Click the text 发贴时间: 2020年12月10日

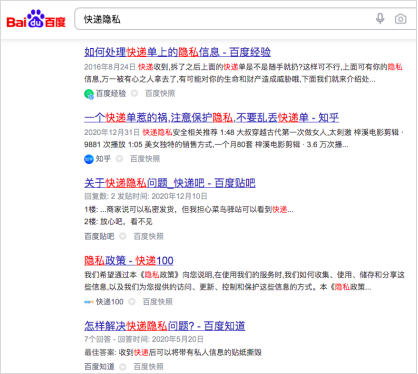(162, 196)
